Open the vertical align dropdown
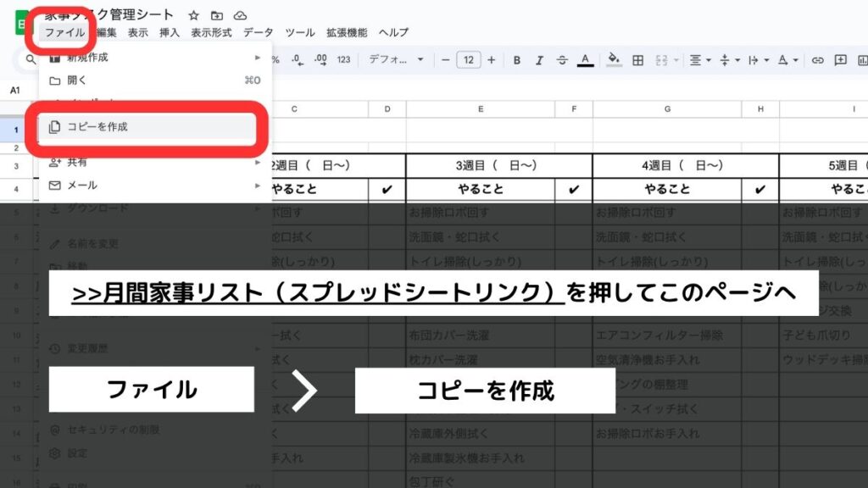Viewport: 868px width, 488px height. (730, 60)
